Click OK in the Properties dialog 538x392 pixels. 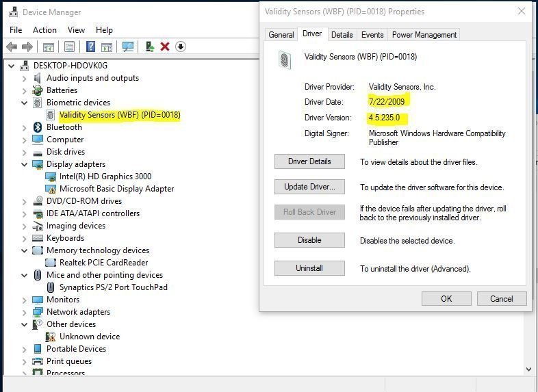pyautogui.click(x=446, y=299)
